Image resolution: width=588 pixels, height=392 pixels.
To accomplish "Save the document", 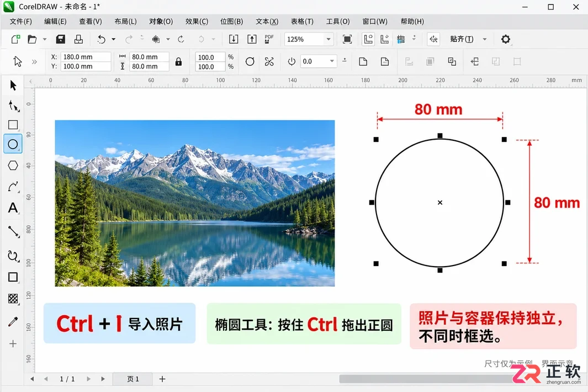I will [x=60, y=39].
